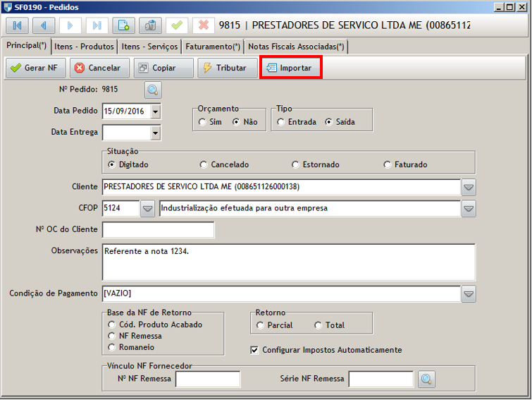Select Entrada as the Tipo
The height and width of the screenshot is (400, 532).
281,122
